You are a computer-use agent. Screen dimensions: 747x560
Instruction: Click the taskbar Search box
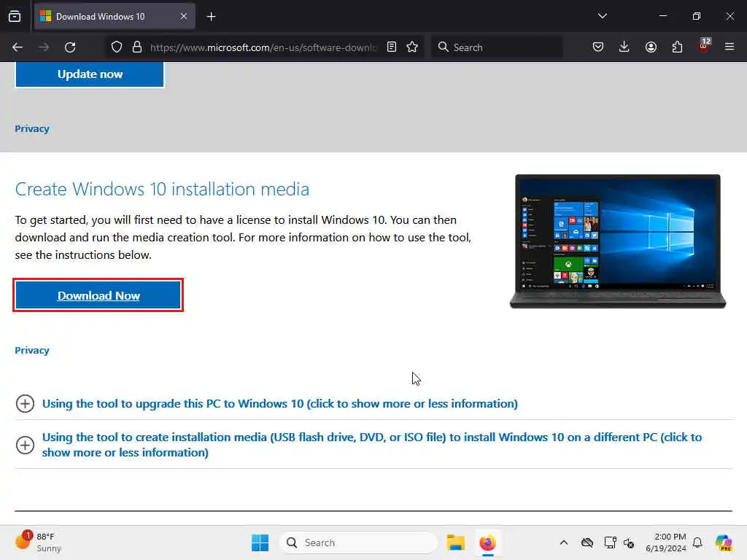pos(358,542)
